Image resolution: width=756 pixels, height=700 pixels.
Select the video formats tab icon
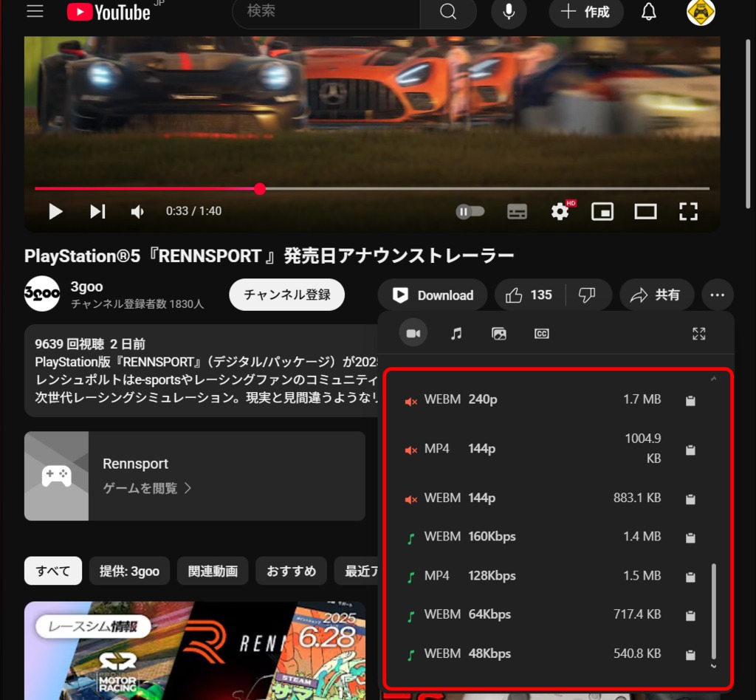(x=413, y=333)
